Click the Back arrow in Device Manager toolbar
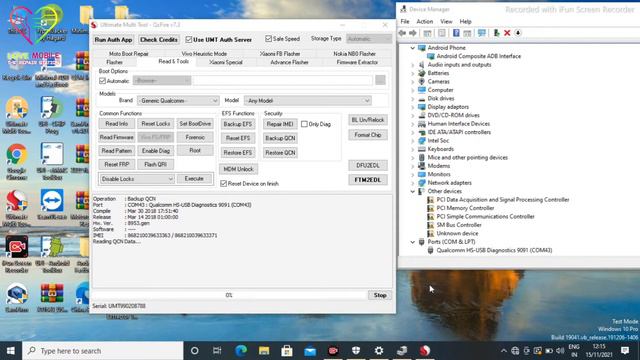 point(402,33)
